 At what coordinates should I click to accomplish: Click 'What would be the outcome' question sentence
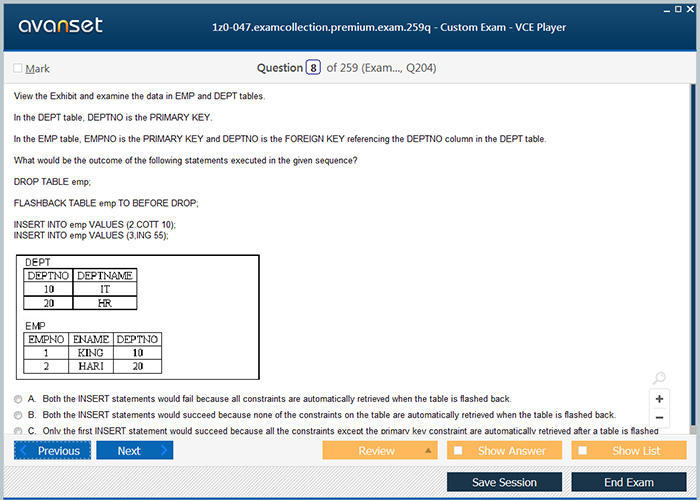click(x=185, y=160)
